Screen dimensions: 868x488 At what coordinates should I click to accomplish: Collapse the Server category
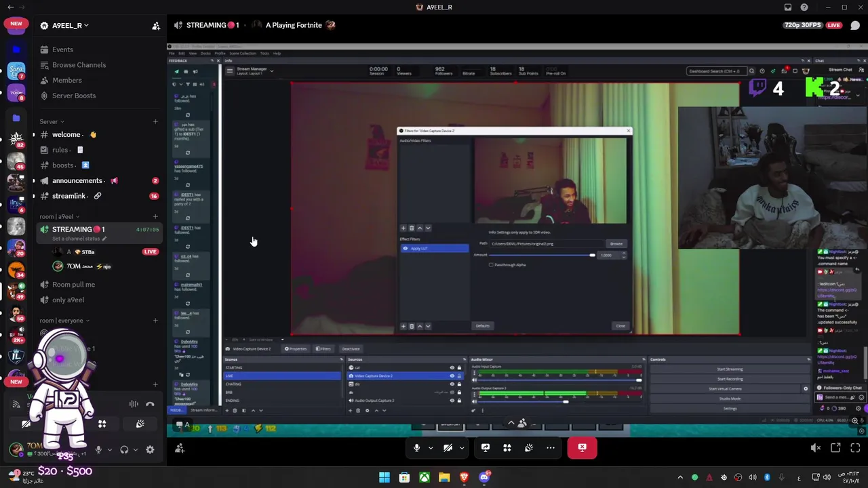point(51,122)
